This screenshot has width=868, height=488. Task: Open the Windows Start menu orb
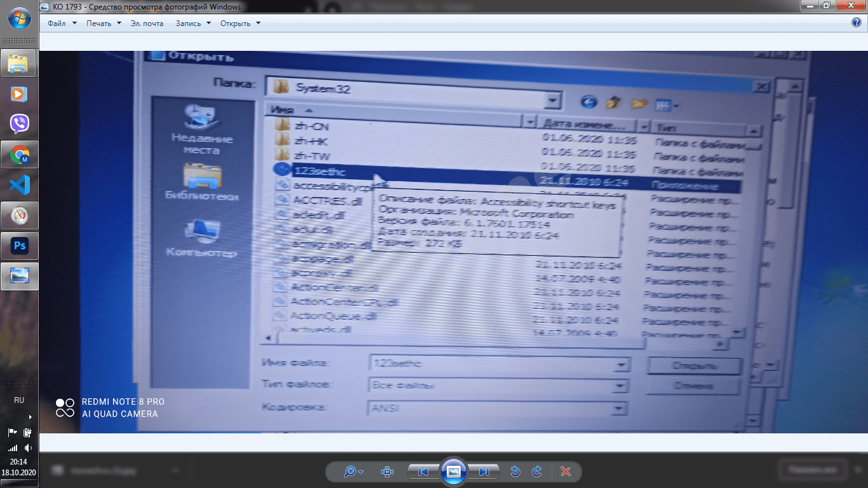click(x=18, y=18)
